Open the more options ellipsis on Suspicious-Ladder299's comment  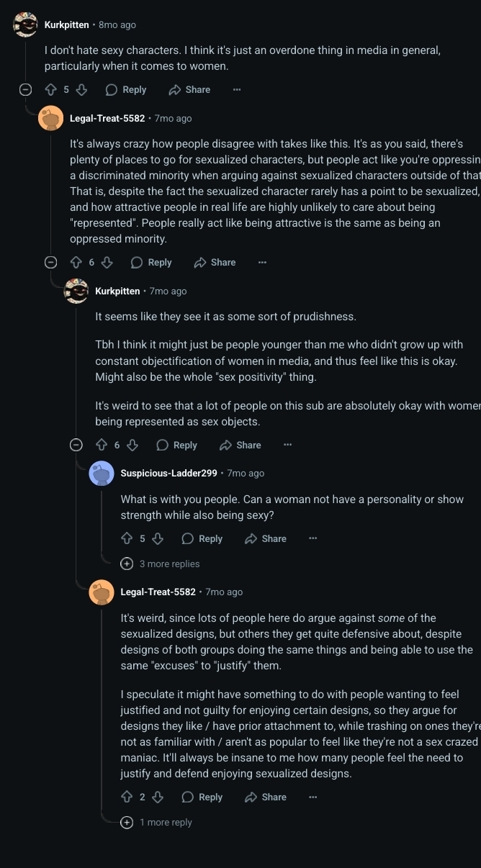(313, 538)
